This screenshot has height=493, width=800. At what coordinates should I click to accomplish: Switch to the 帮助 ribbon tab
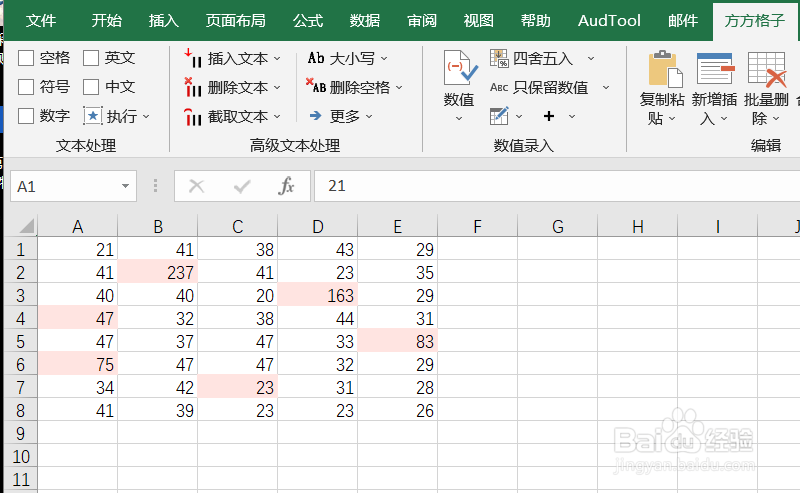click(x=536, y=20)
